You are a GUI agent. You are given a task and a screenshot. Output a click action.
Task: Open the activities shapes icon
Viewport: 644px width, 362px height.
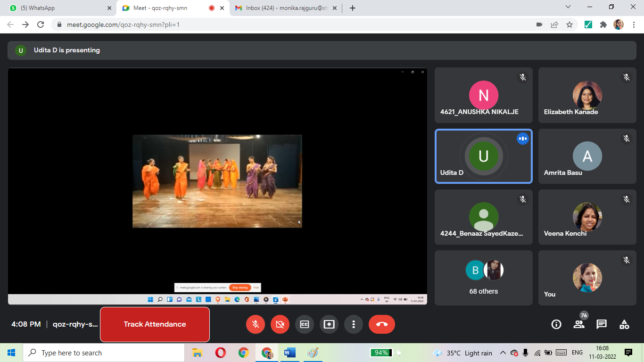(624, 324)
